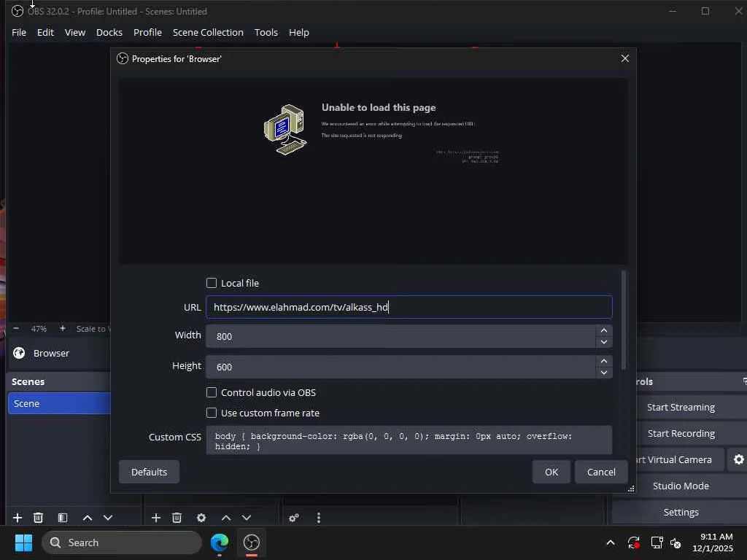Enable Use custom frame rate
The image size is (747, 560).
click(212, 413)
